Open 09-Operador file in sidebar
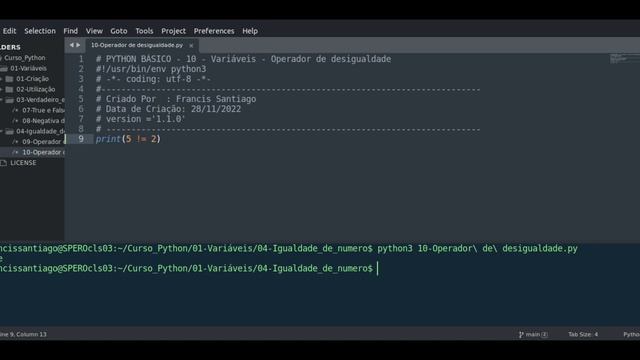640x360 pixels. [42, 142]
